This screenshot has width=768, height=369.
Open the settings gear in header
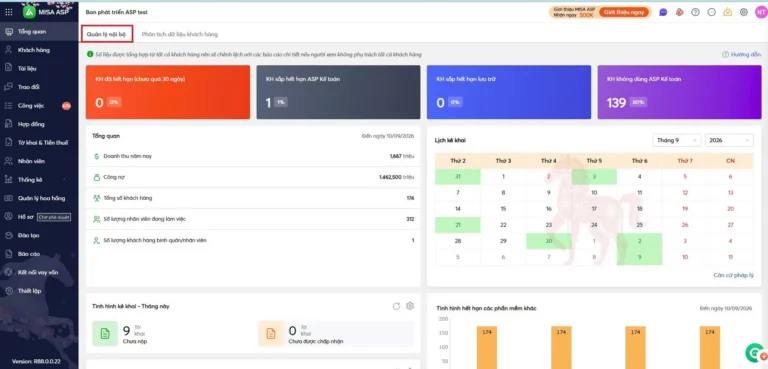point(744,12)
